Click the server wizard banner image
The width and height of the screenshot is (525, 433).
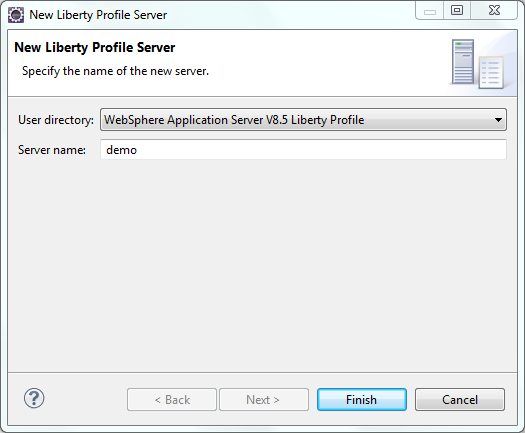478,64
